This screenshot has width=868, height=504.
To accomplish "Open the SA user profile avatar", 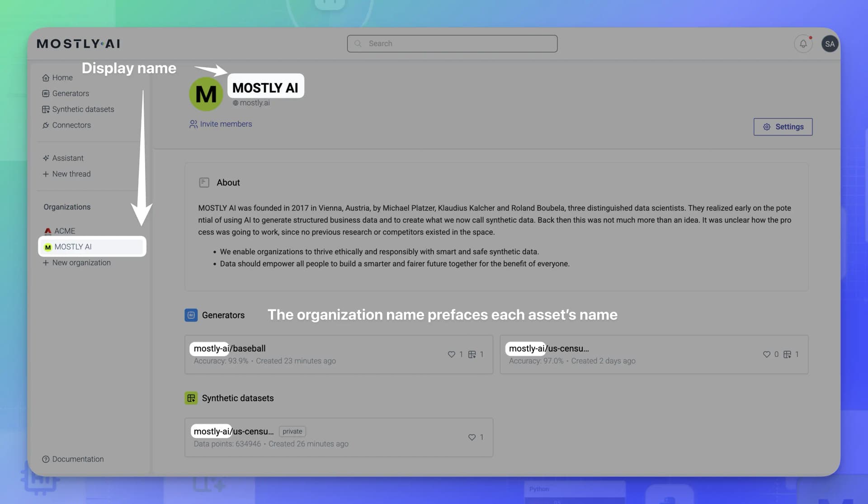I will [x=830, y=43].
